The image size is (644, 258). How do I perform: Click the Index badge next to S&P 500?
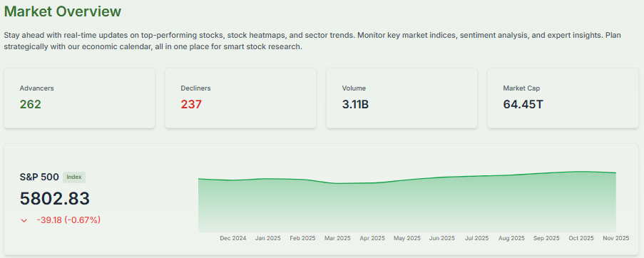click(x=74, y=177)
